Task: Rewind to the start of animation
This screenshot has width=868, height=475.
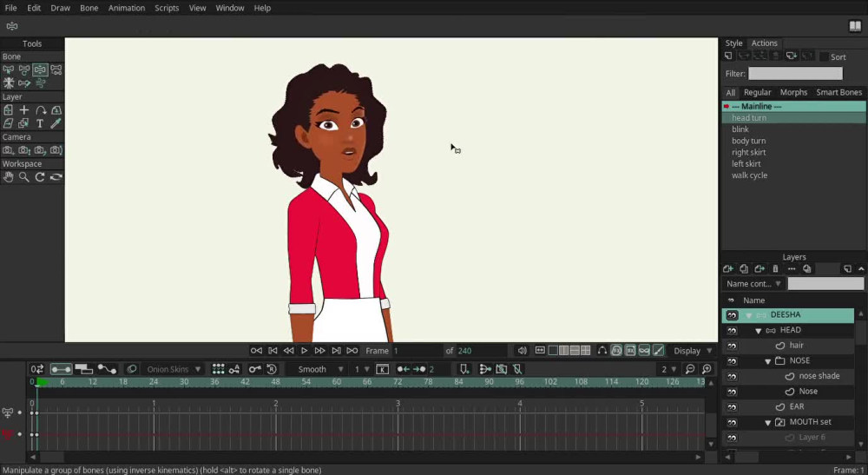Action: point(256,351)
